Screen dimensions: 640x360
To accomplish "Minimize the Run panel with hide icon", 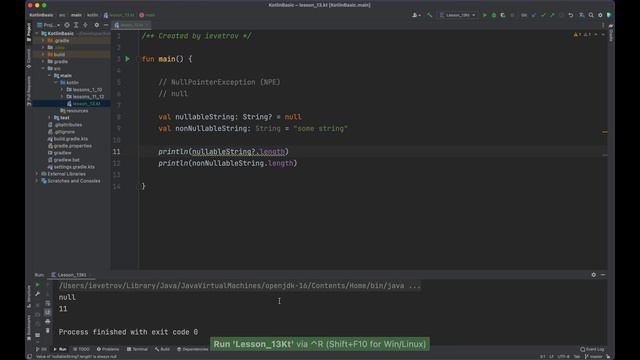I will tap(603, 275).
